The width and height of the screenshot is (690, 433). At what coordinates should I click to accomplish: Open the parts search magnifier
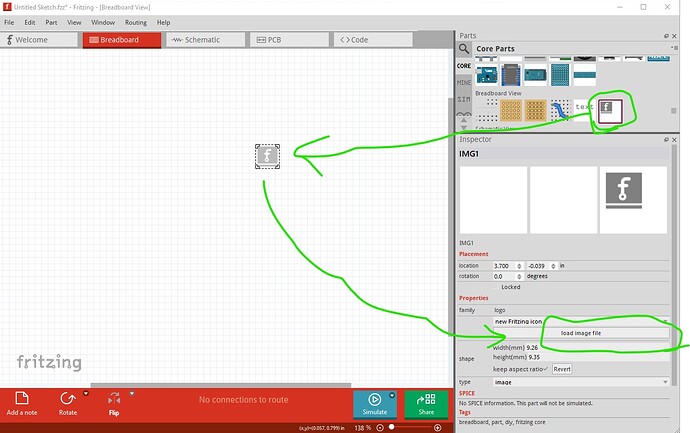[x=464, y=48]
